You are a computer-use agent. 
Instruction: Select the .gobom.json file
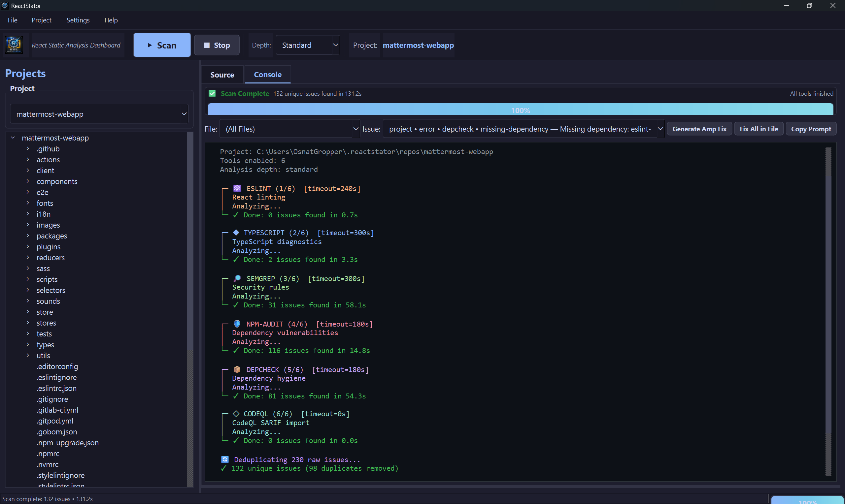[x=57, y=431]
